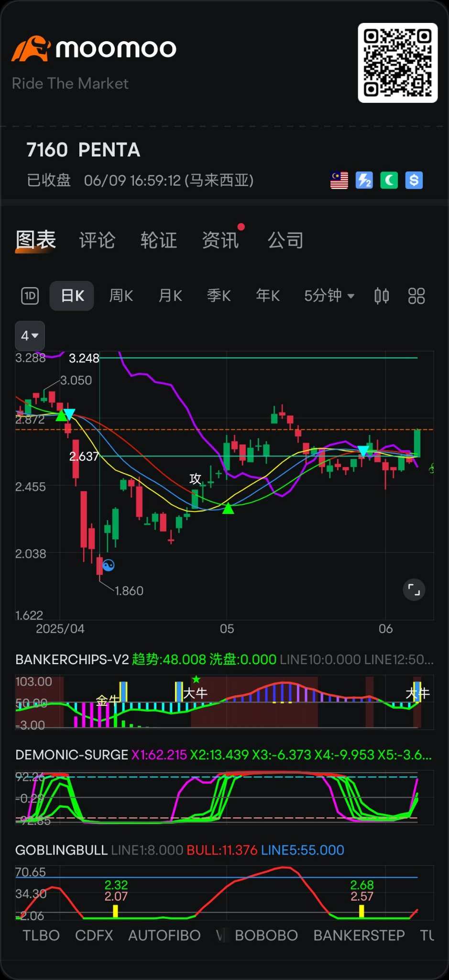Open the 资讯 tab
The height and width of the screenshot is (980, 449).
tap(220, 240)
